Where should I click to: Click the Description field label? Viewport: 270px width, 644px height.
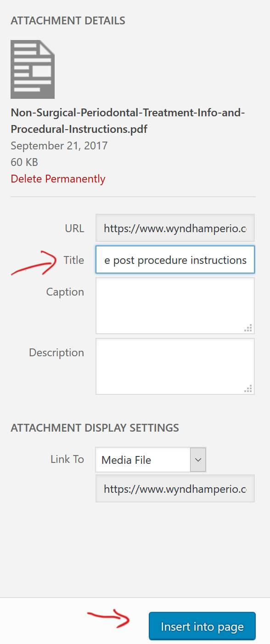(x=56, y=353)
